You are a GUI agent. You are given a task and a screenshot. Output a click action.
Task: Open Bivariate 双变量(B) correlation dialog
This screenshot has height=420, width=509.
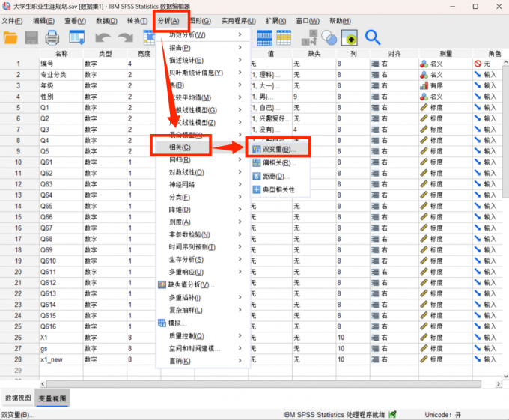[x=279, y=150]
